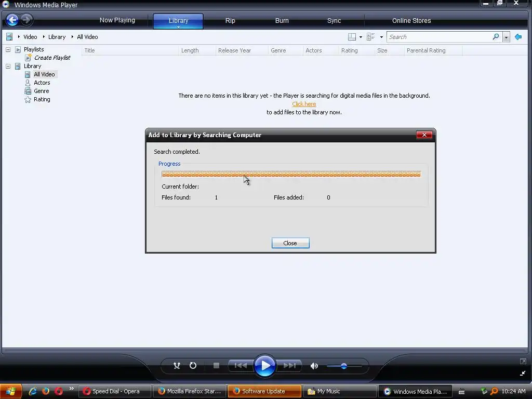The width and height of the screenshot is (532, 399).
Task: Open the view options dropdown arrow
Action: (x=381, y=37)
